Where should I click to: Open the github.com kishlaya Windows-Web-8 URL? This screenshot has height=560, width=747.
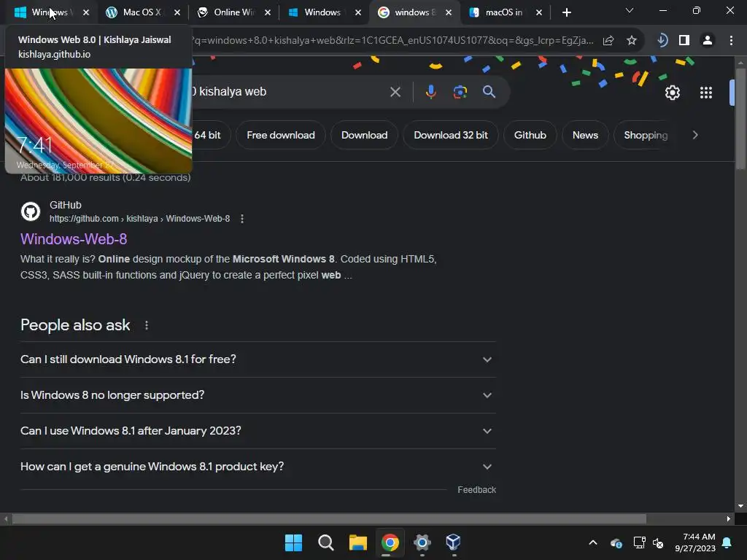[x=139, y=219]
